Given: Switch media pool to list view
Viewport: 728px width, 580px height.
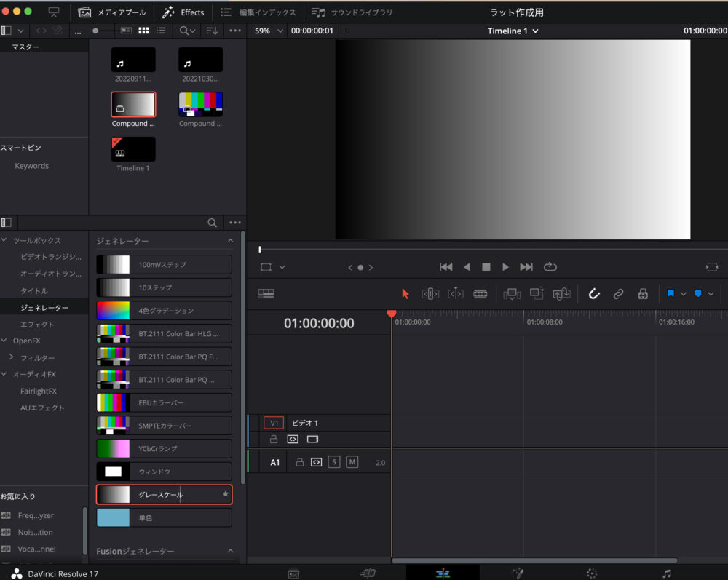Looking at the screenshot, I should pyautogui.click(x=161, y=31).
